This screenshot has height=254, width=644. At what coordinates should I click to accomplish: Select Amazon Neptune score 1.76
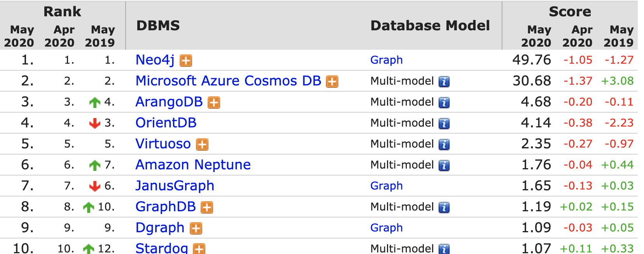[x=536, y=165]
